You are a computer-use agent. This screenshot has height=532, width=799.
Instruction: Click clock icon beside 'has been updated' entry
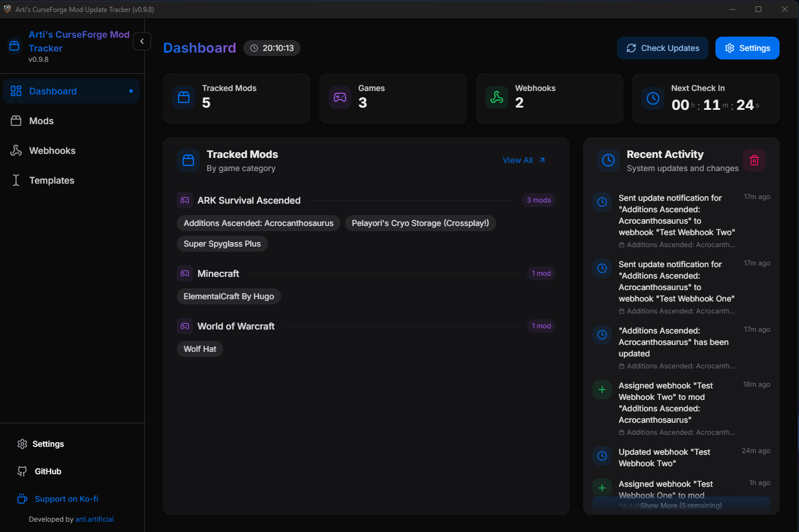coord(602,335)
